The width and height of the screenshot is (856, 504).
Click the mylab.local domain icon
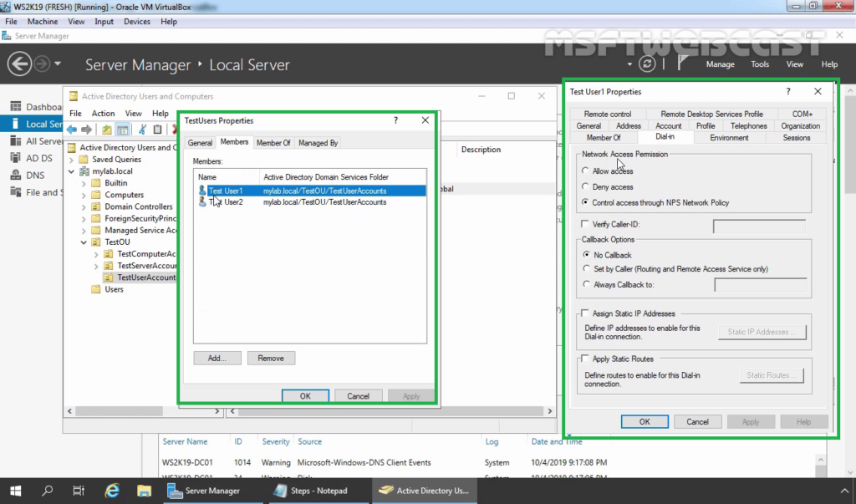pos(84,171)
